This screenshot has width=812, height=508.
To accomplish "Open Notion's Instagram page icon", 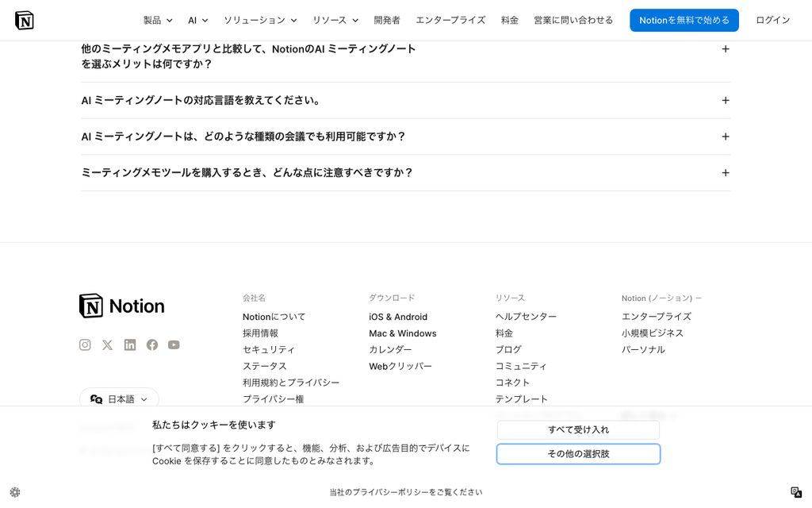I will pos(85,344).
